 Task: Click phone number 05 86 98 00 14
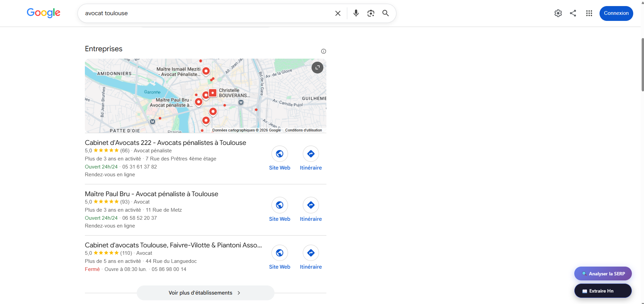[169, 269]
